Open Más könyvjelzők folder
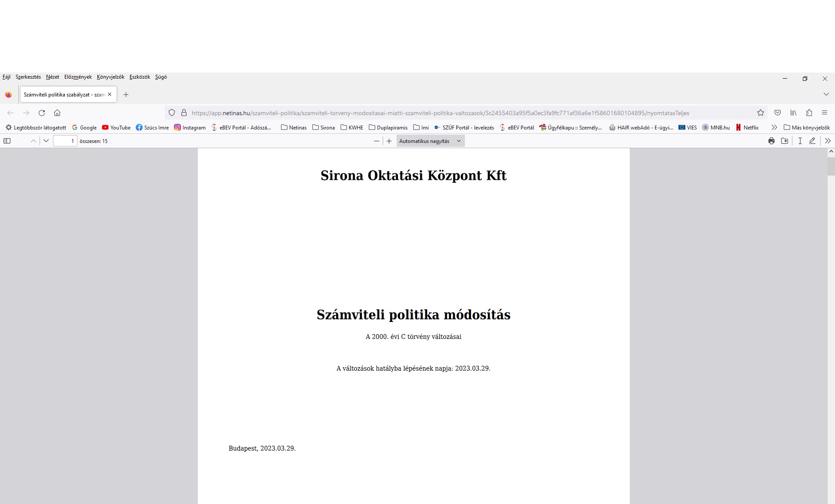Image resolution: width=835 pixels, height=504 pixels. (807, 127)
